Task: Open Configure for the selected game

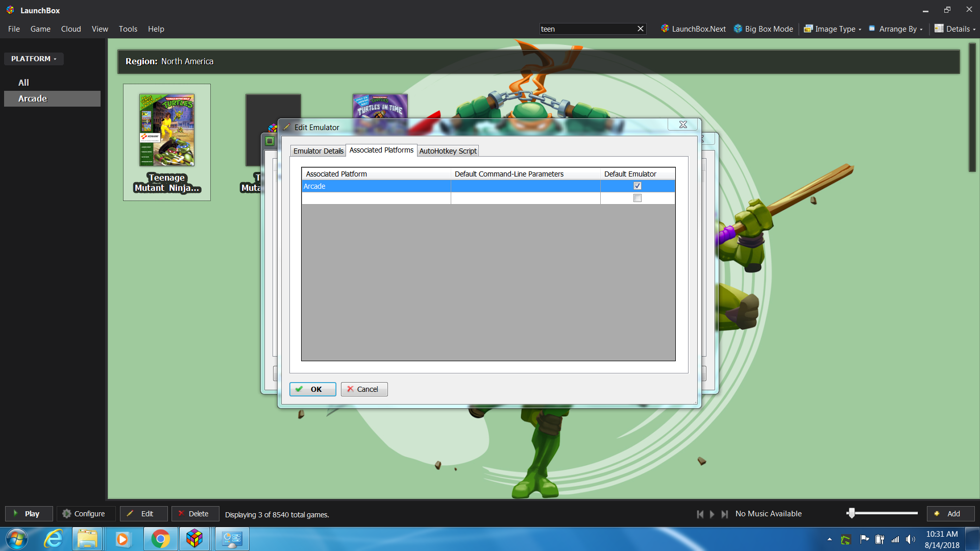Action: tap(85, 514)
